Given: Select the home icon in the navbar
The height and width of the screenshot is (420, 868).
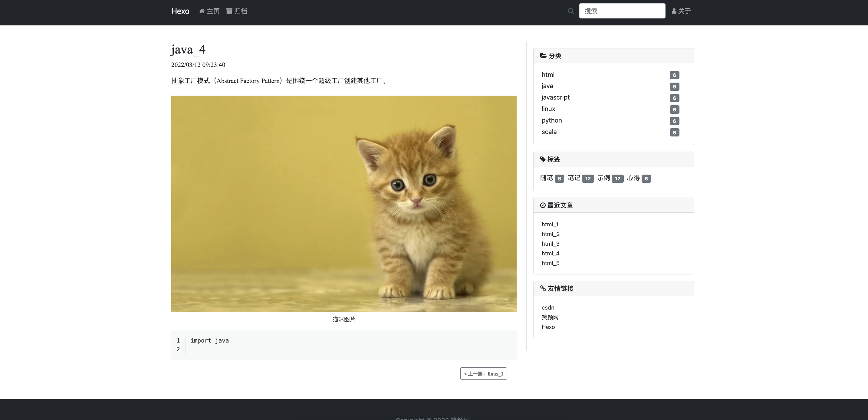Looking at the screenshot, I should [202, 11].
